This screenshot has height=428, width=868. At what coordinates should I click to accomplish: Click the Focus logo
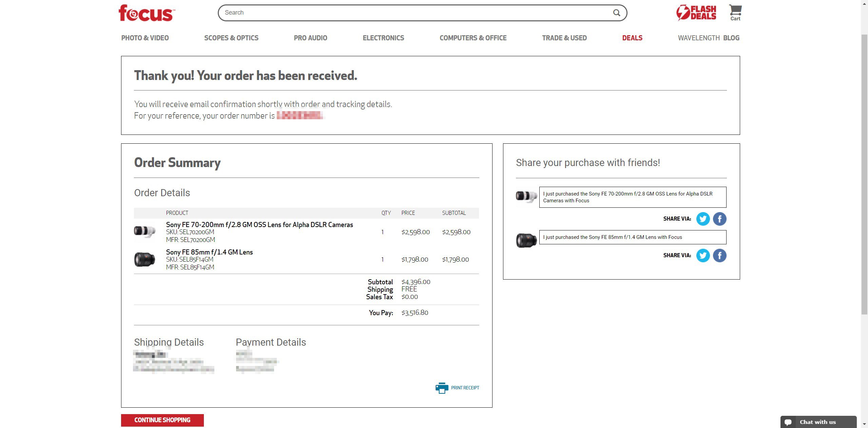[x=147, y=13]
